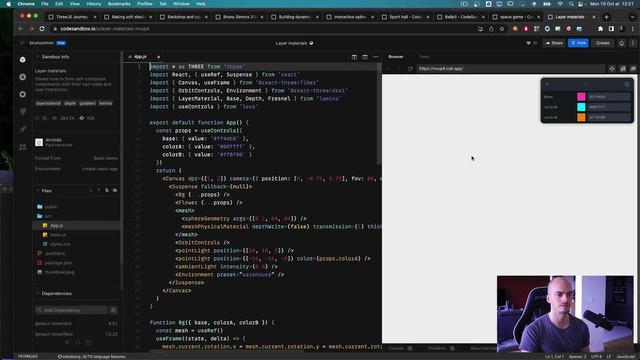Open Chrome extensions puzzle icon
Screen dimensions: 640x360
pyautogui.click(x=600, y=29)
